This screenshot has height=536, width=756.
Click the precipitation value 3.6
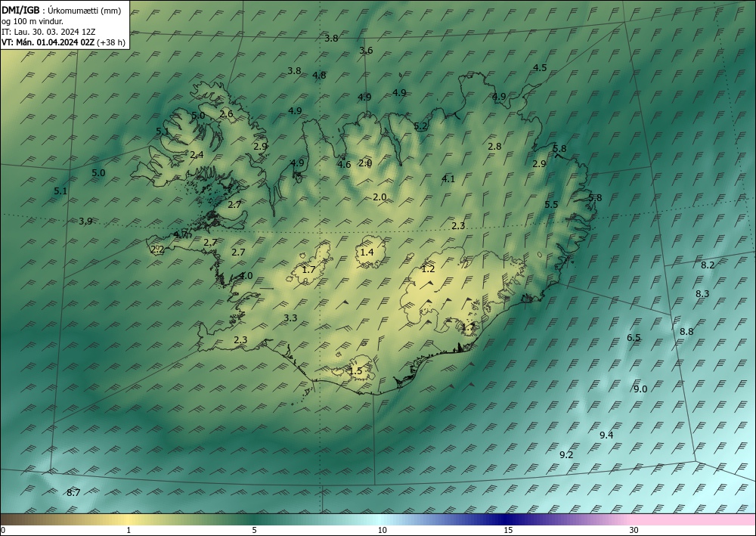[x=366, y=50]
